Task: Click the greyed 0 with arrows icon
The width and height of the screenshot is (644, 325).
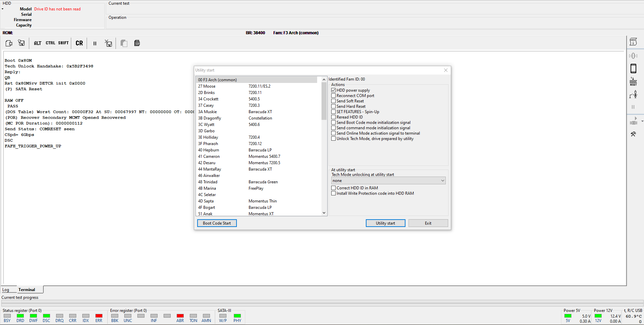Action: 633,56
